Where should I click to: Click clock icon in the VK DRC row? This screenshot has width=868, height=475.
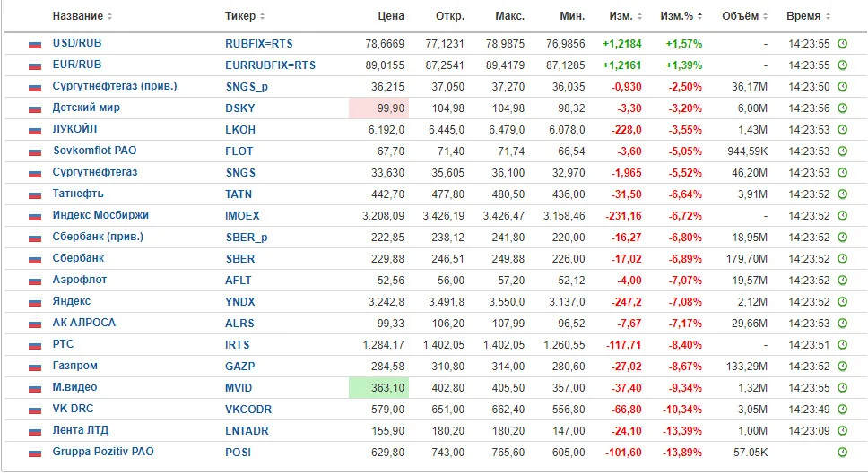pyautogui.click(x=842, y=410)
